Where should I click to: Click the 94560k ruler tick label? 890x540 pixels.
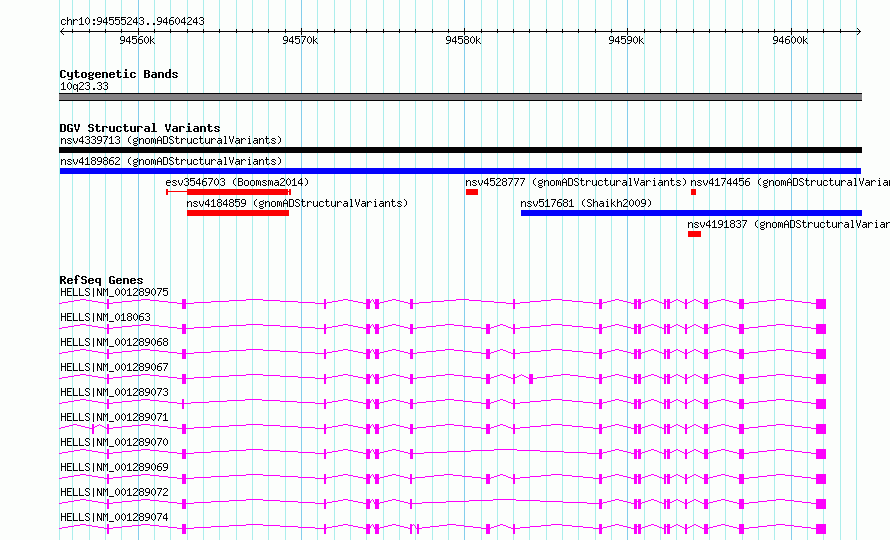(137, 40)
